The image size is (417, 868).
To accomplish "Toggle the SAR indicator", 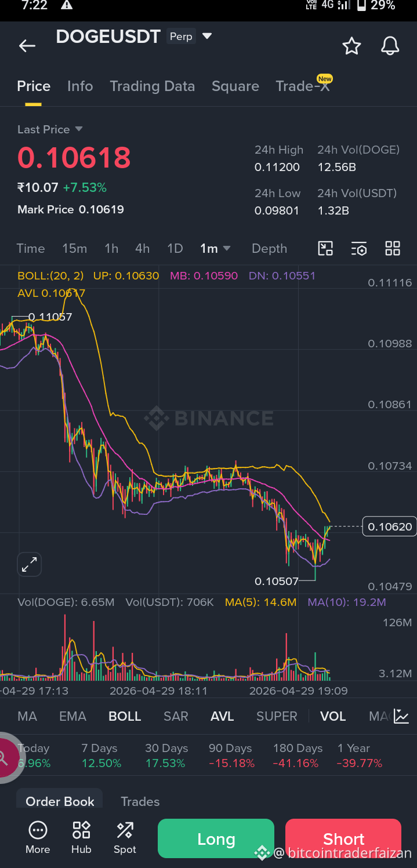I will coord(176,716).
